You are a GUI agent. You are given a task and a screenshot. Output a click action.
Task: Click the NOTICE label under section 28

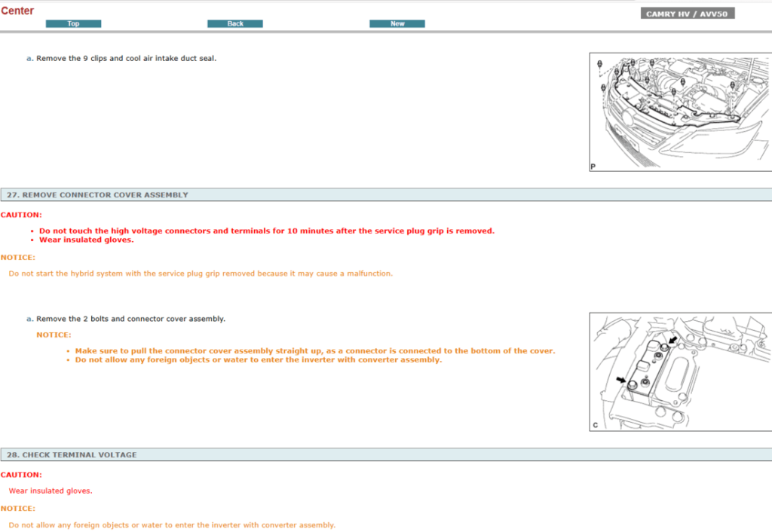click(x=18, y=509)
